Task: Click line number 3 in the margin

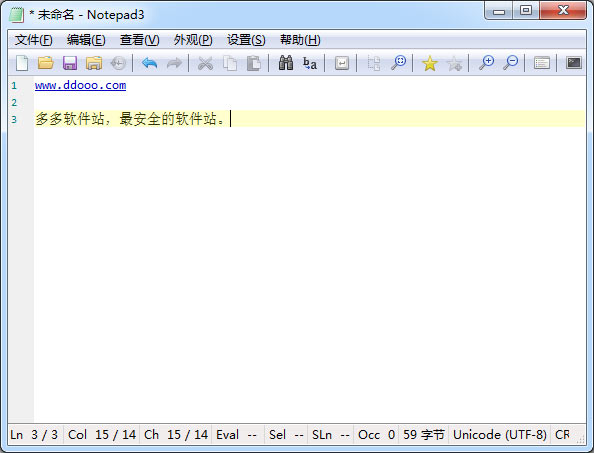Action: (14, 119)
